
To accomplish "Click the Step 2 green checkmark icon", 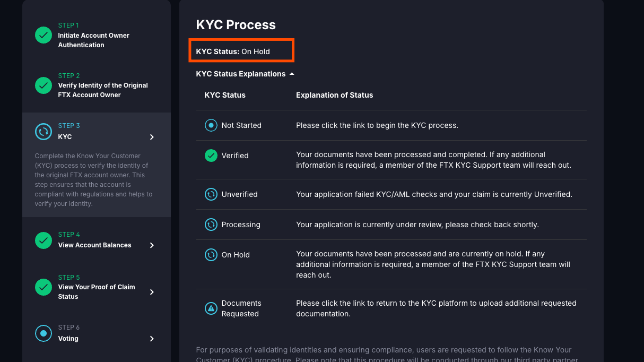I will pos(43,85).
